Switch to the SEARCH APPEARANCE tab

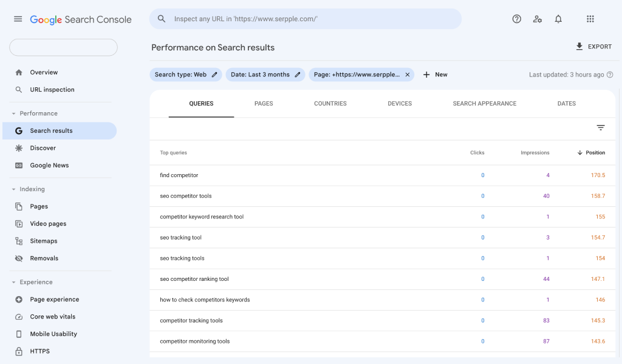pyautogui.click(x=485, y=104)
